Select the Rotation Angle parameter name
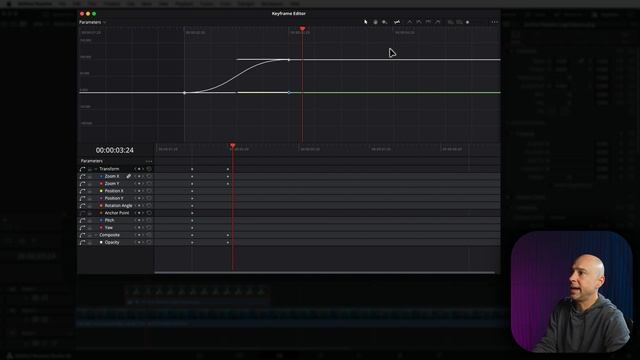This screenshot has height=360, width=640. (x=118, y=206)
